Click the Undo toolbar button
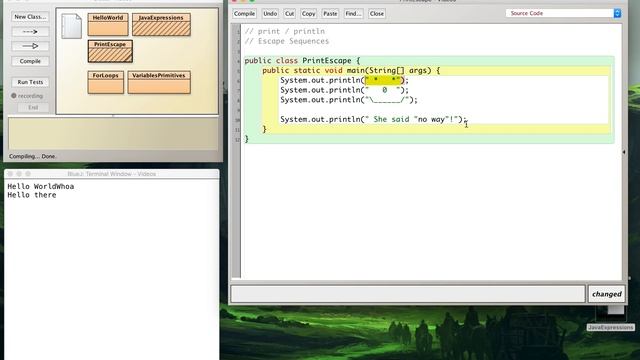This screenshot has height=360, width=640. (270, 13)
